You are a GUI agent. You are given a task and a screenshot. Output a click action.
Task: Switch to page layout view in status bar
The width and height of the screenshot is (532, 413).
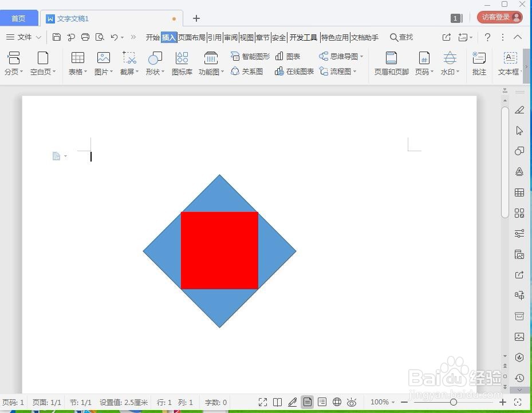point(308,402)
